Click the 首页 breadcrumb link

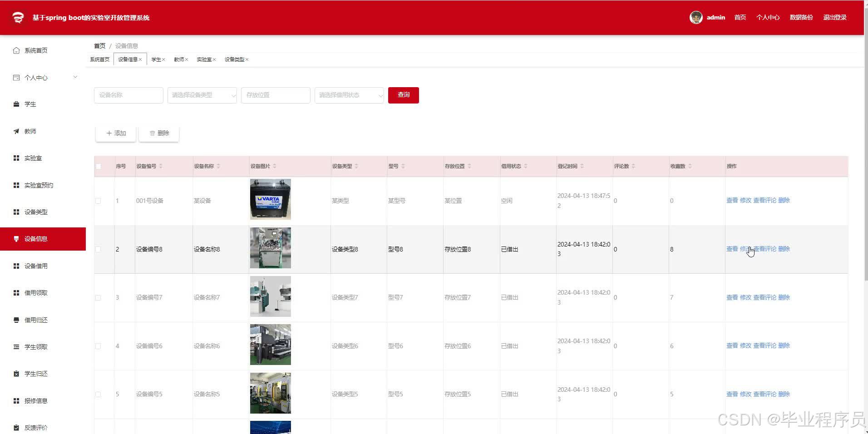[99, 46]
